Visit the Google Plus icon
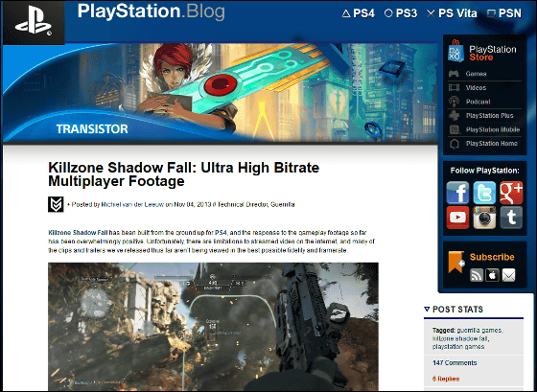Screen dimensions: 537x392 pos(511,193)
